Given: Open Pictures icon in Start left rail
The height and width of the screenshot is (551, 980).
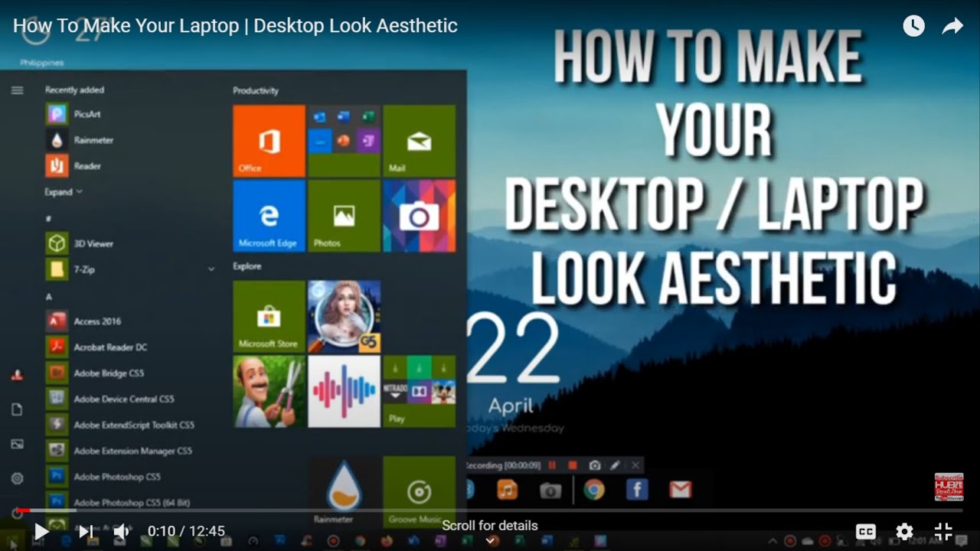Looking at the screenshot, I should pos(17,444).
